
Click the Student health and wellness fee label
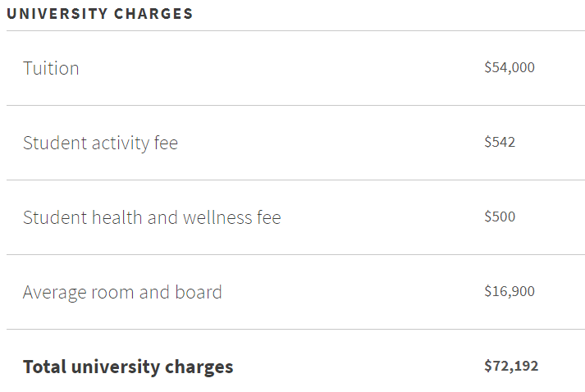(x=152, y=217)
